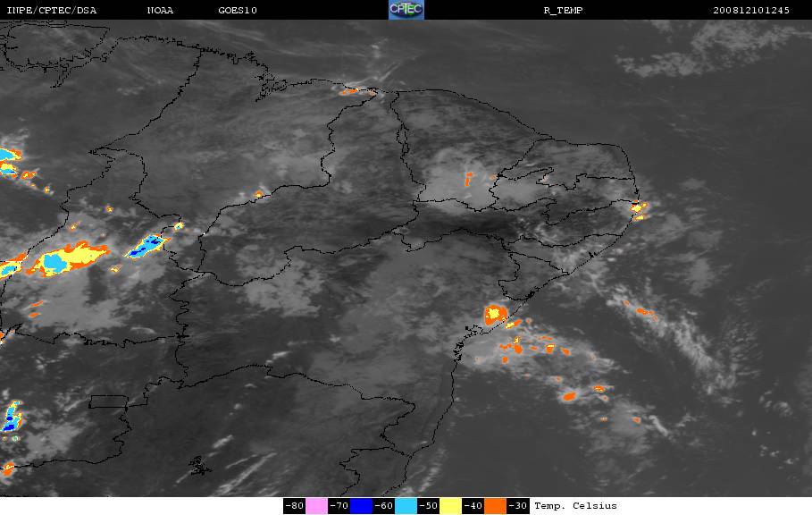Click the -40 legend value
Screen dimensions: 812x515
(473, 506)
